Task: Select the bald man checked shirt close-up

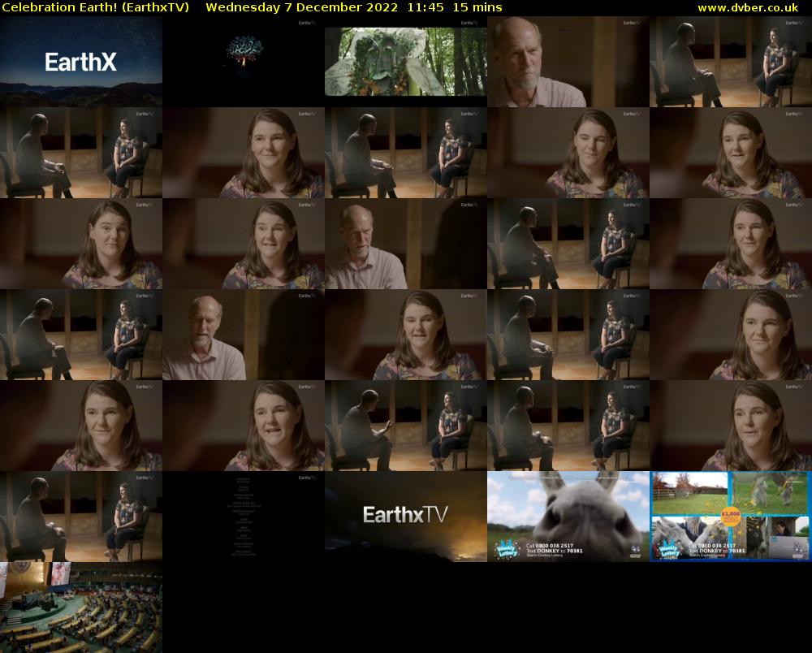Action: pyautogui.click(x=568, y=62)
